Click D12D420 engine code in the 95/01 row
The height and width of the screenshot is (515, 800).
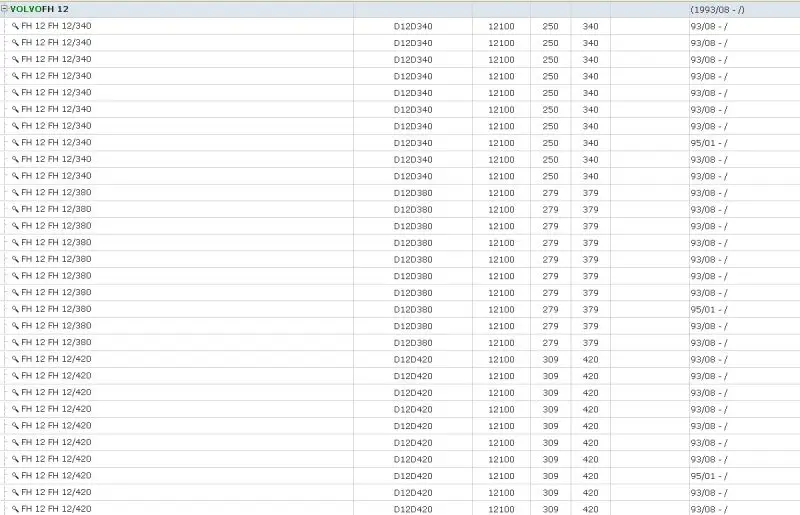pos(413,476)
